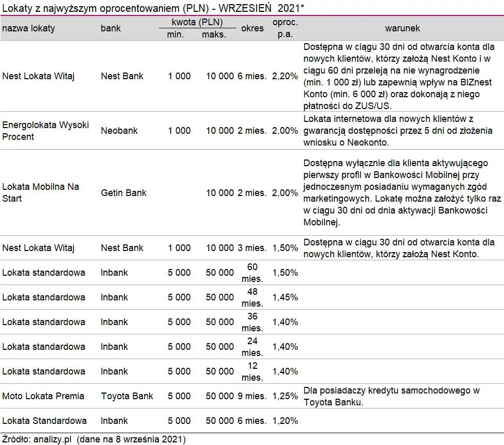Click the 2,20% interest rate value
This screenshot has height=445, width=504.
coord(285,76)
